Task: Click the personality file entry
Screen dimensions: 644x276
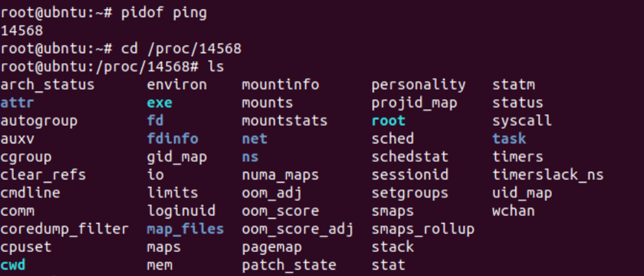Action: [419, 85]
